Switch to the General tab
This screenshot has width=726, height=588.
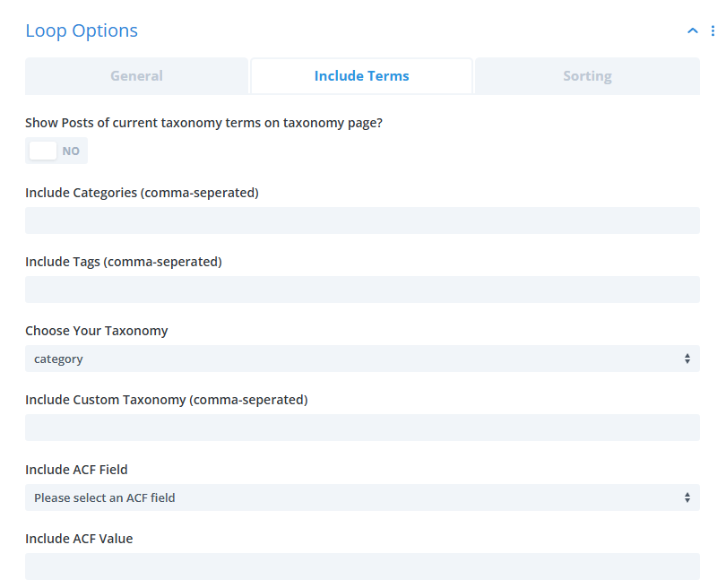coord(136,75)
